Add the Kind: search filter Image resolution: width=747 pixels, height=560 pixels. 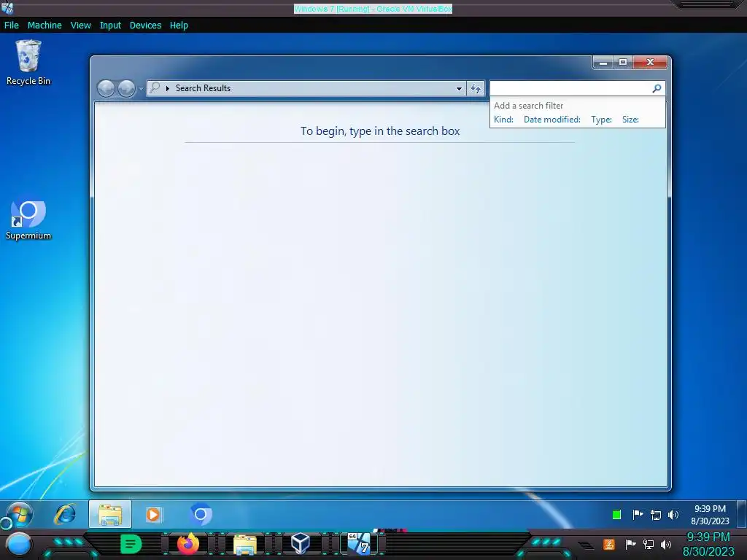tap(503, 120)
